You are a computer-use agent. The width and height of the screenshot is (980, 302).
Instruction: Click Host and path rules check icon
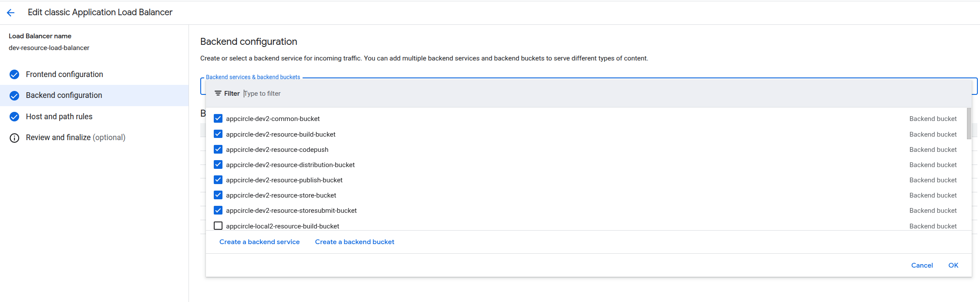(14, 117)
